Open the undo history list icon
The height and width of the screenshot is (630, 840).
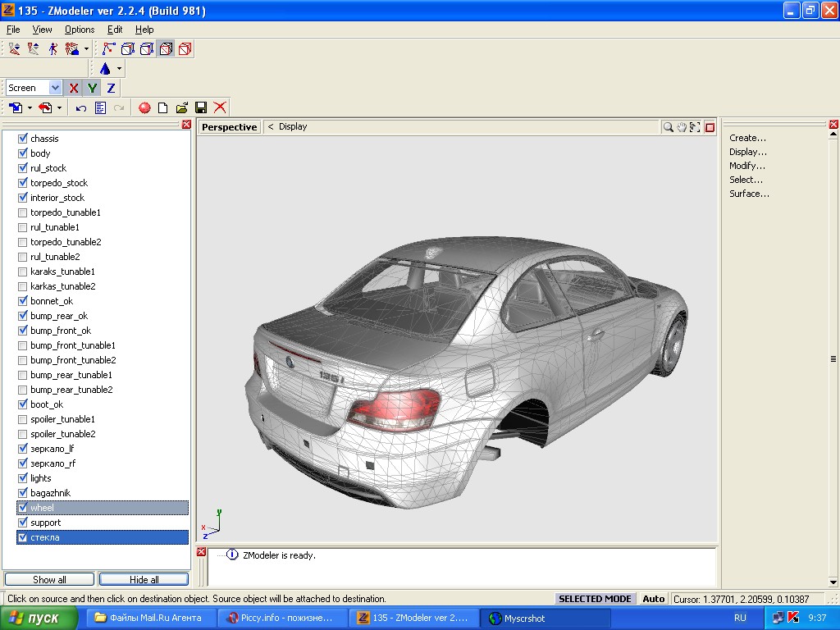coord(100,107)
